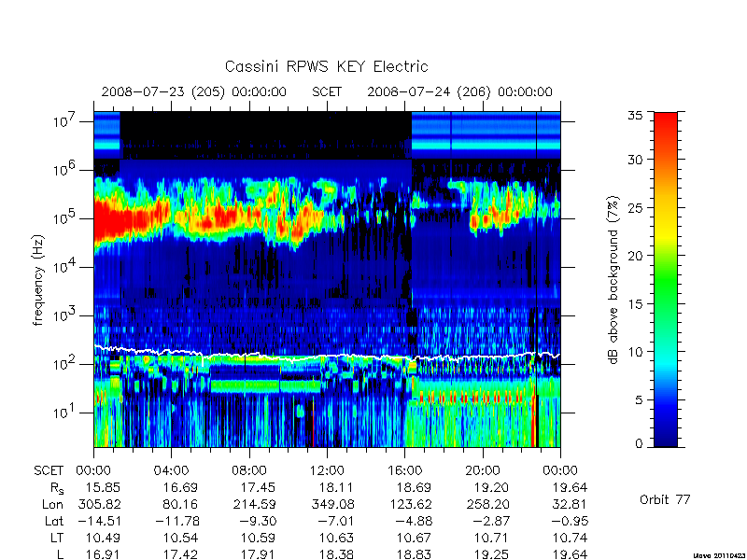The width and height of the screenshot is (747, 560).
Task: Click the 'Lon' row label
Action: click(x=52, y=504)
